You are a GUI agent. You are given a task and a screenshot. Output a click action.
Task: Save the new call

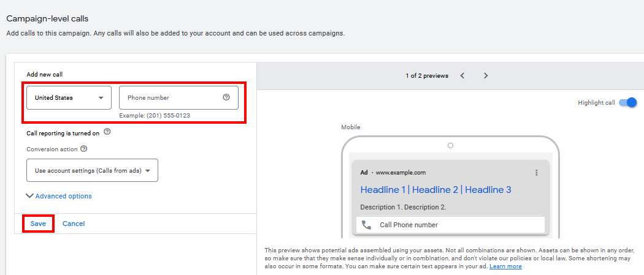38,224
